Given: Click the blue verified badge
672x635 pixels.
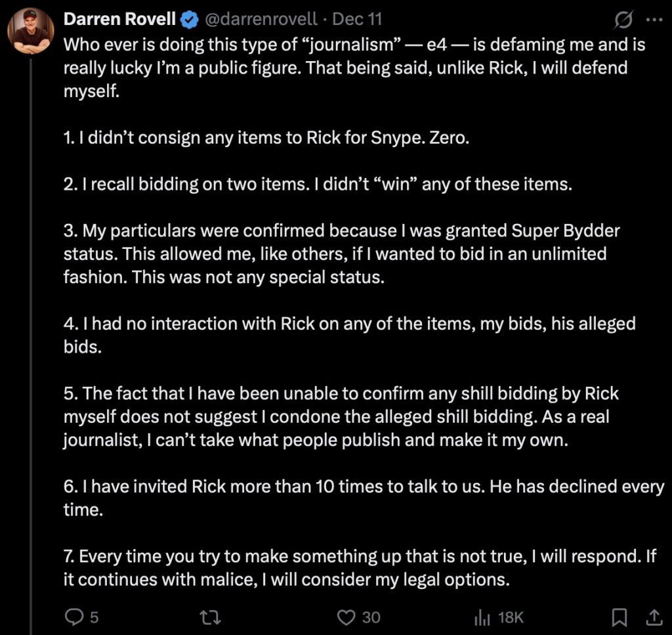Looking at the screenshot, I should [189, 20].
